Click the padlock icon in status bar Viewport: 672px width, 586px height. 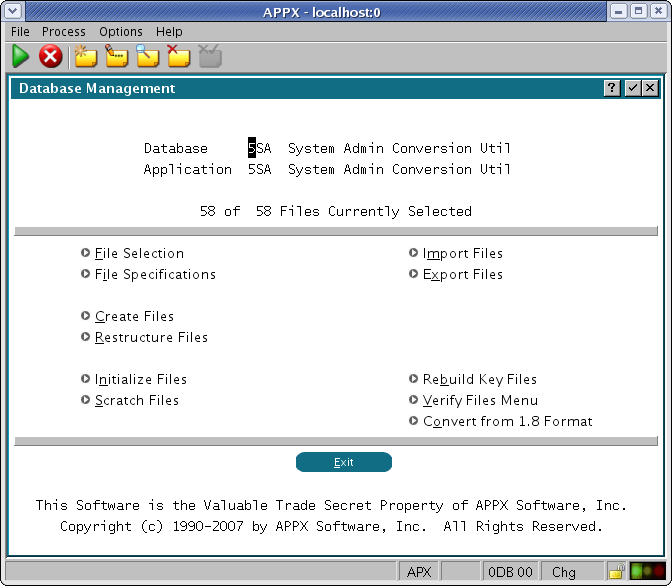click(616, 572)
